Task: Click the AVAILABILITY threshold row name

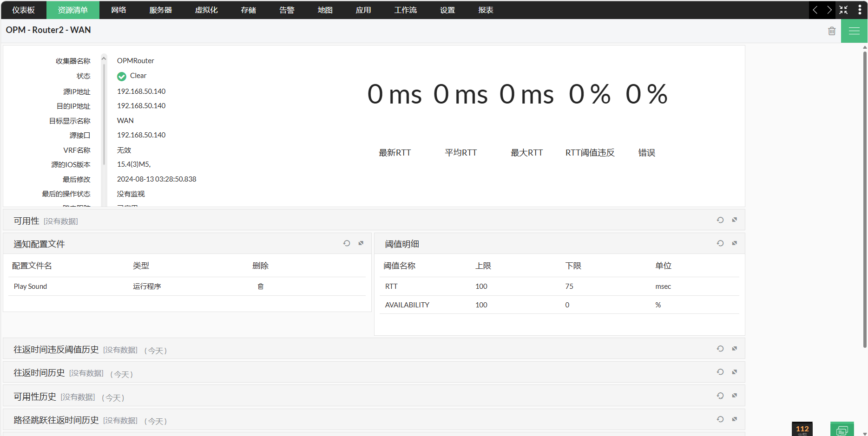Action: point(407,305)
